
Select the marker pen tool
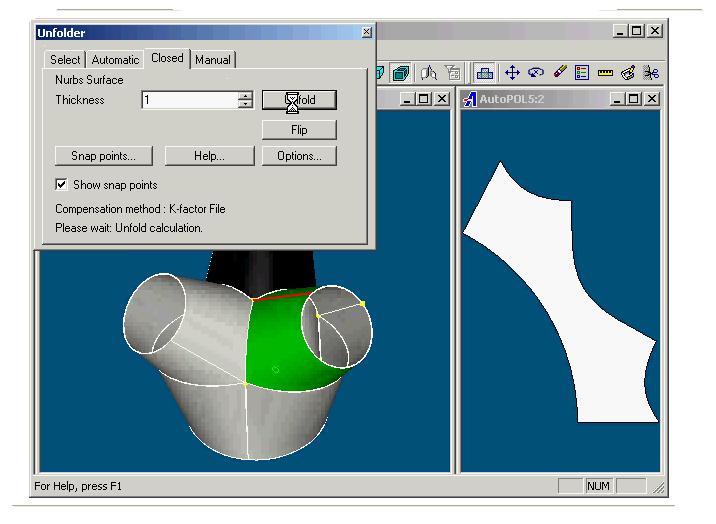click(x=560, y=73)
